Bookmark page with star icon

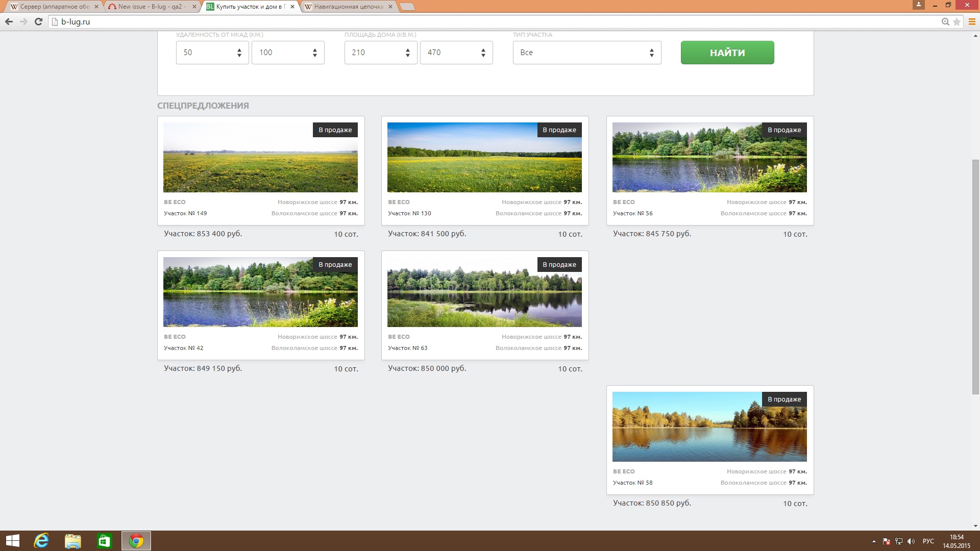(x=957, y=22)
